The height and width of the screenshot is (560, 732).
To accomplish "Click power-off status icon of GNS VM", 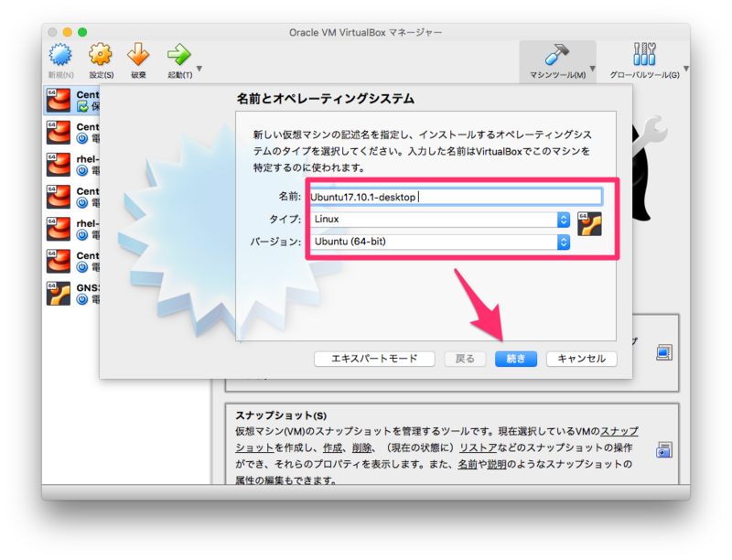I will click(82, 299).
